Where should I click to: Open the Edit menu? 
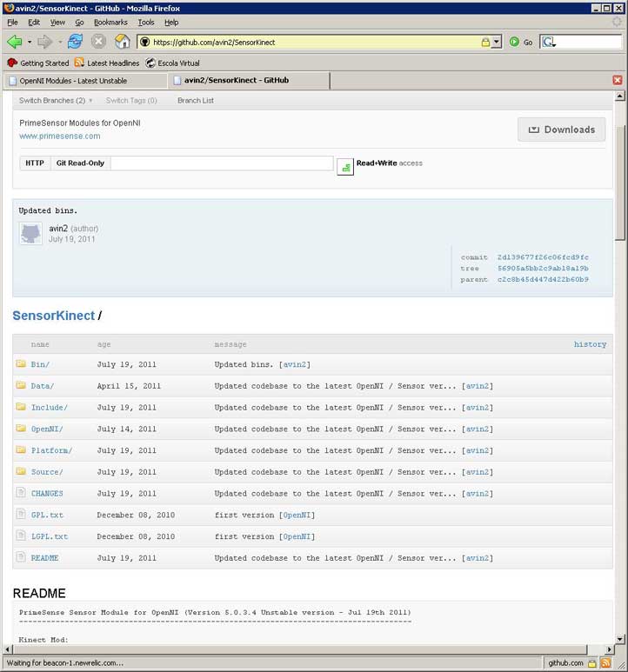[34, 23]
